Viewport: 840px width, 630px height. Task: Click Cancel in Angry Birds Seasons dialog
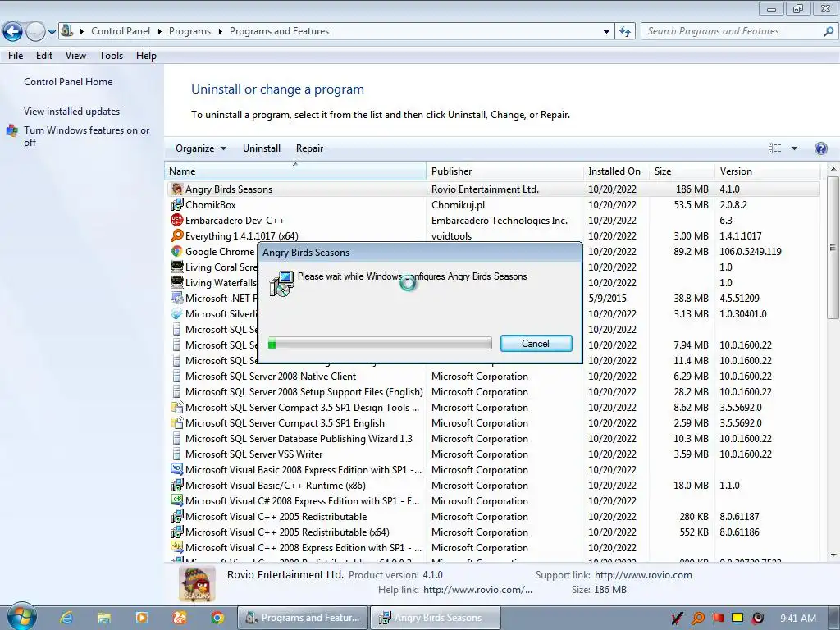click(536, 344)
